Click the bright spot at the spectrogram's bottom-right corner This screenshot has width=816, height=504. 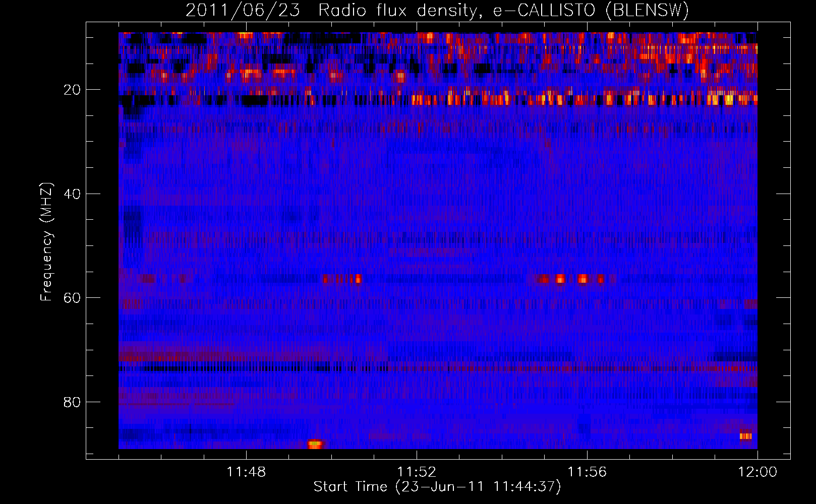tap(746, 436)
